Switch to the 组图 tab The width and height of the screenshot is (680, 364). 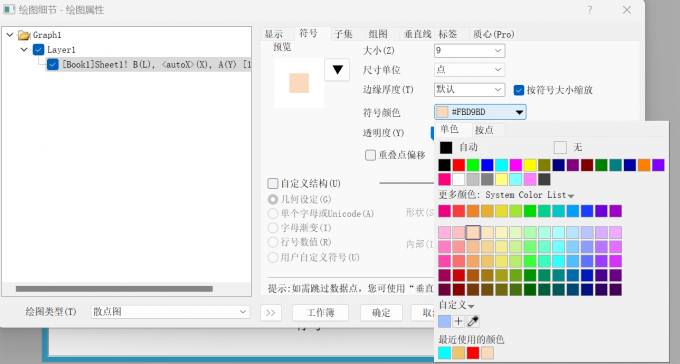tap(378, 34)
